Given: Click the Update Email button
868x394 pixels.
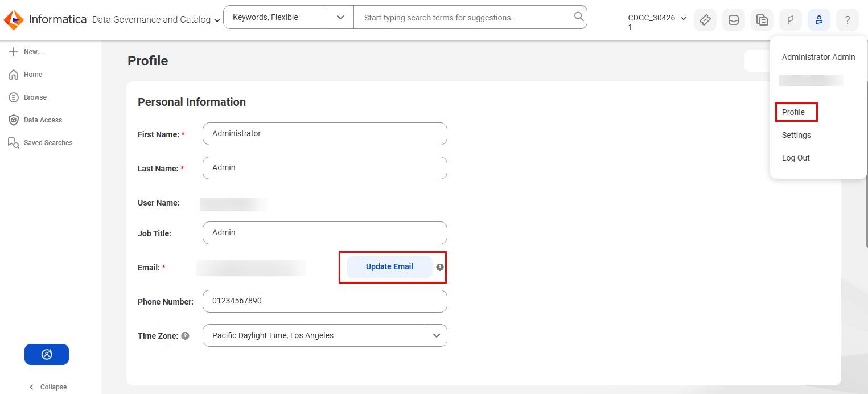Looking at the screenshot, I should (389, 266).
